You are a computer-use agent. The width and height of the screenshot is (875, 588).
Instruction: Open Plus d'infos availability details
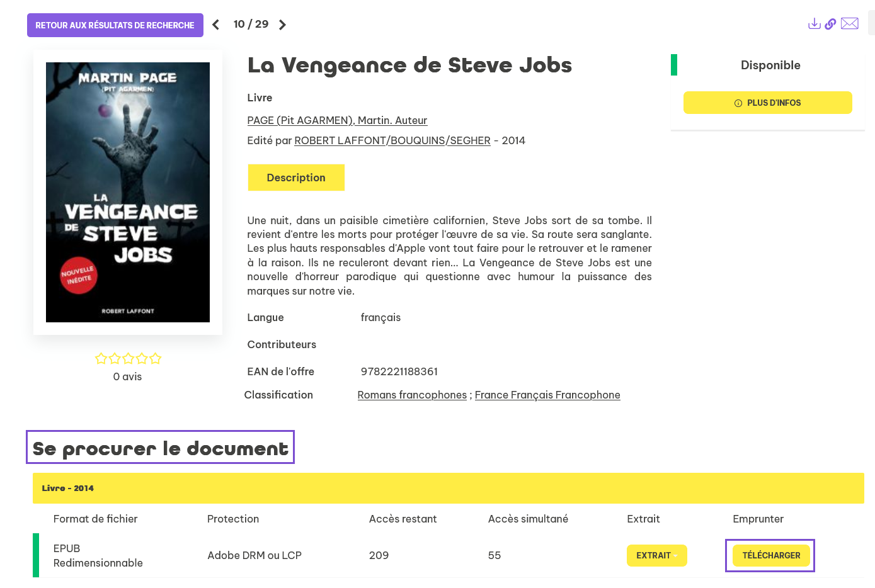(767, 103)
